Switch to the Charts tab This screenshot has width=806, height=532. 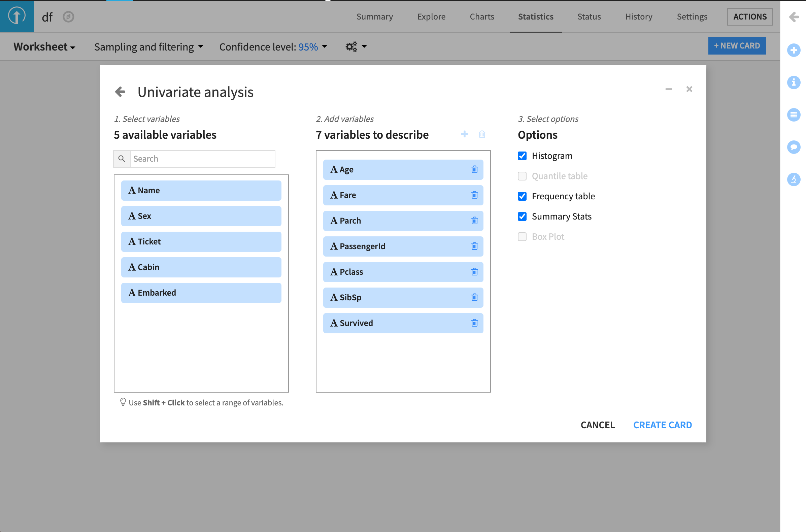[x=482, y=16]
